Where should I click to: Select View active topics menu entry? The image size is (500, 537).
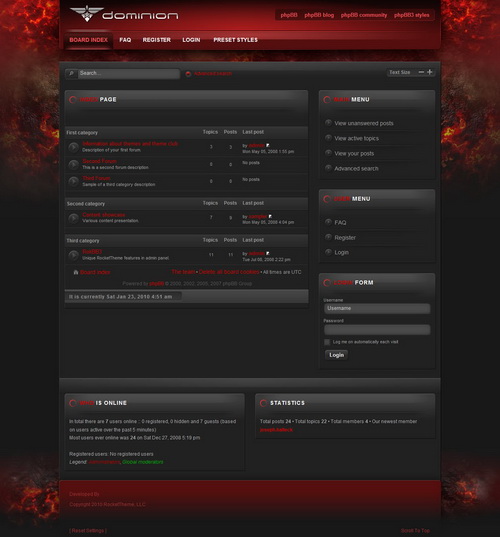point(357,138)
